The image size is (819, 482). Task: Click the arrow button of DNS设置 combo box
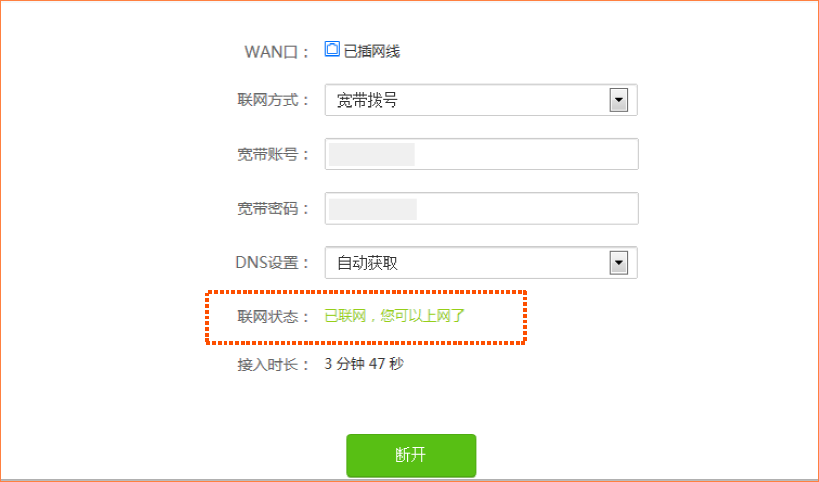pos(618,263)
